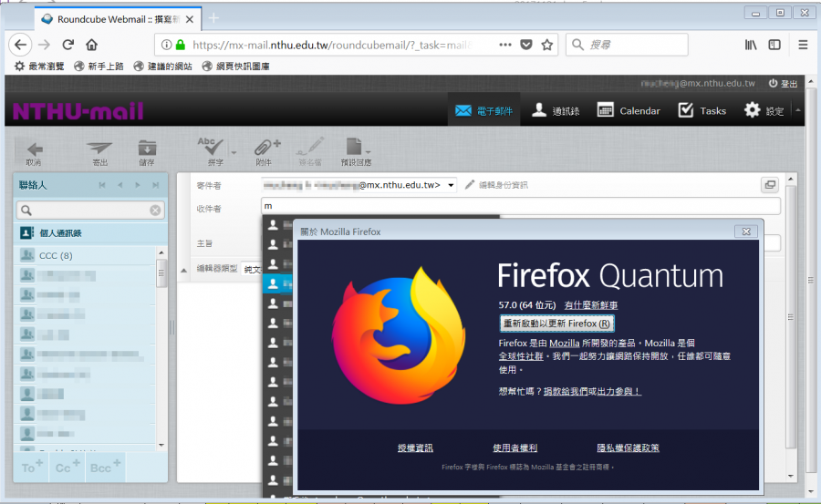Open the 授權資訊 licensing link
This screenshot has height=504, width=821.
415,447
